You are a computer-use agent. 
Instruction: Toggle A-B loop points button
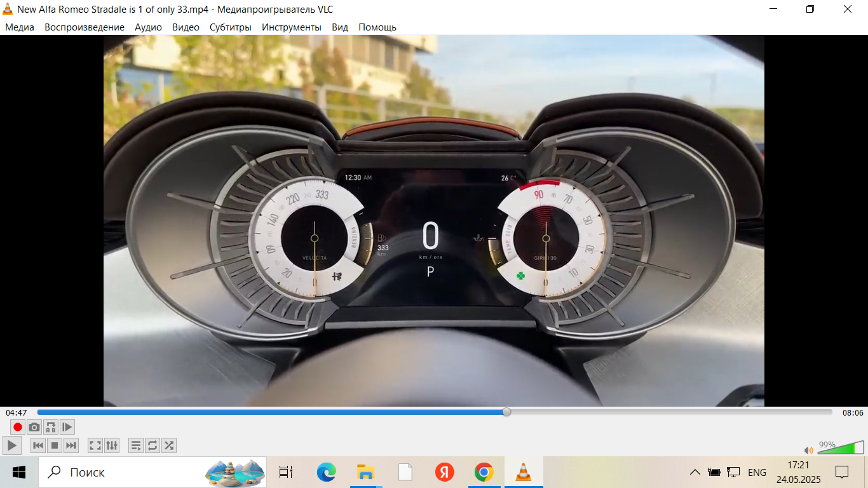(x=51, y=427)
